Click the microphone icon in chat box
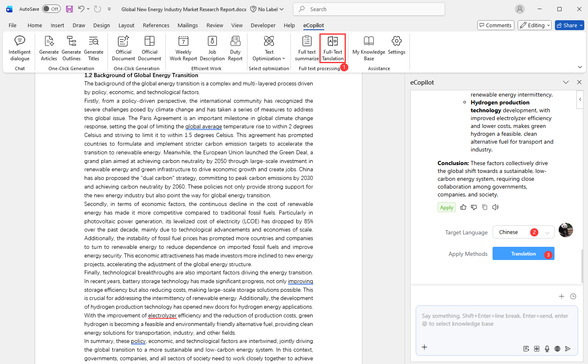 tap(547, 349)
